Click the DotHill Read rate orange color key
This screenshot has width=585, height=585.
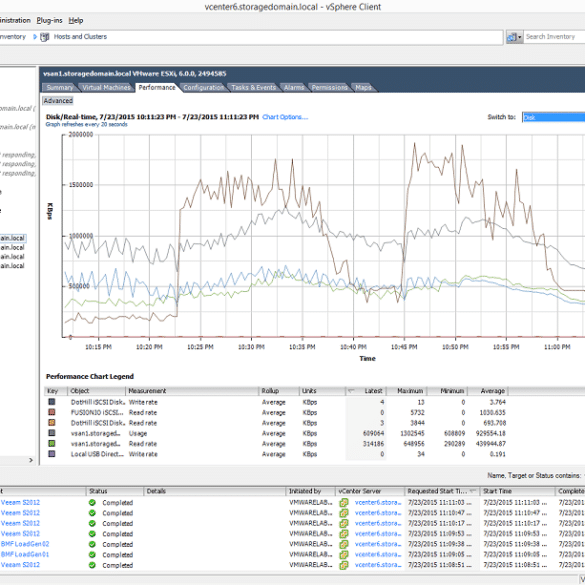point(52,423)
